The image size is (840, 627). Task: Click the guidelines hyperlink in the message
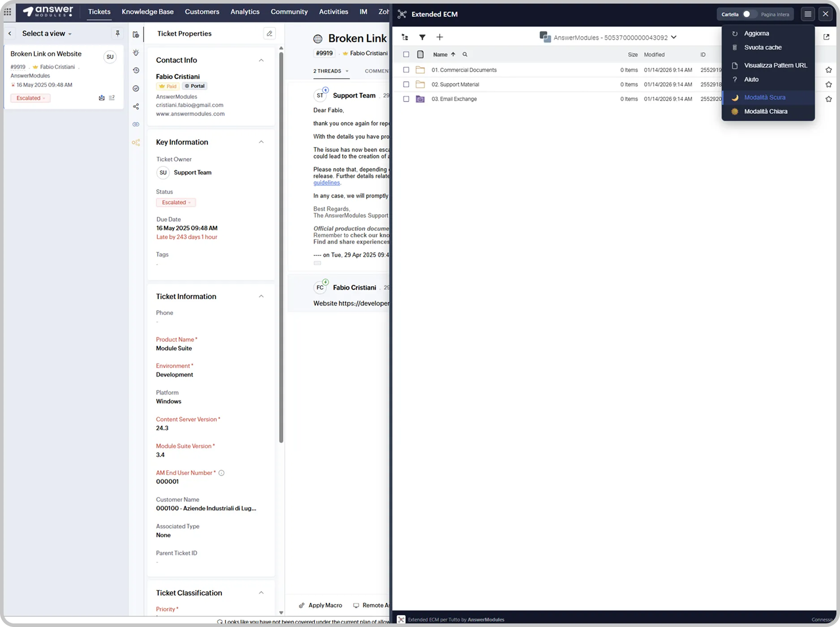click(x=326, y=183)
